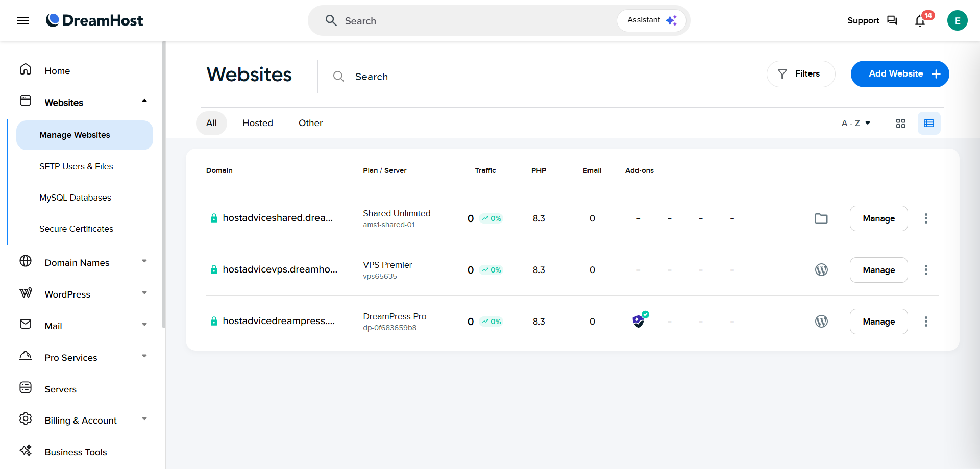Select the All tab

tap(211, 123)
